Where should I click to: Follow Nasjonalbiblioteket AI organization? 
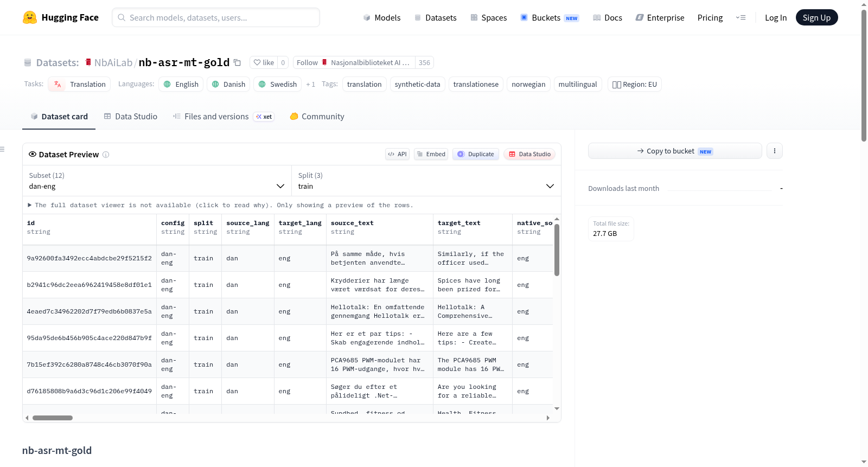pos(354,62)
